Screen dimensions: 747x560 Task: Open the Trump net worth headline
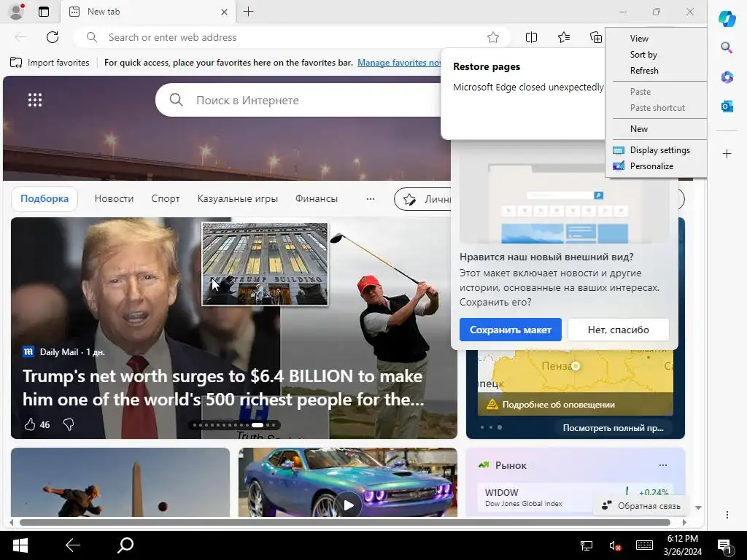click(x=223, y=388)
